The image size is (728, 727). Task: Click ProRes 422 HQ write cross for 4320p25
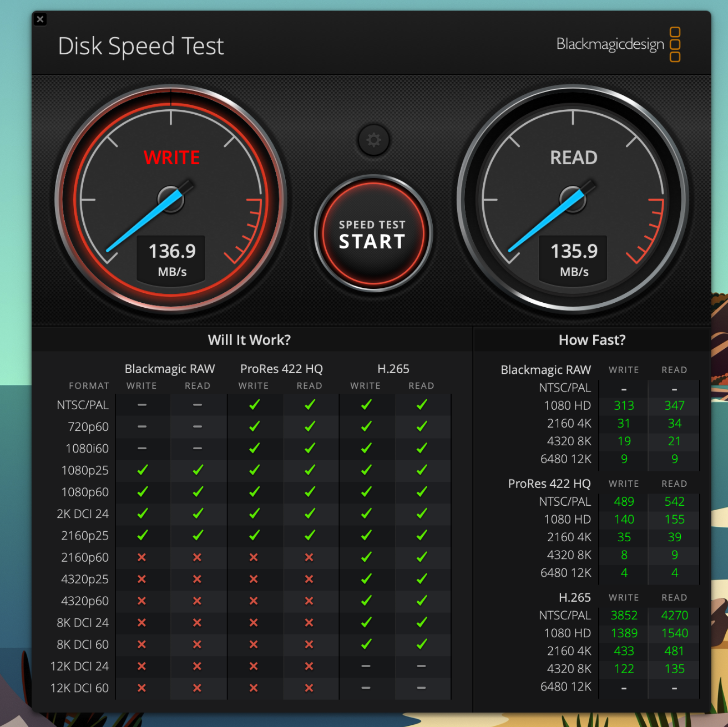coord(254,579)
